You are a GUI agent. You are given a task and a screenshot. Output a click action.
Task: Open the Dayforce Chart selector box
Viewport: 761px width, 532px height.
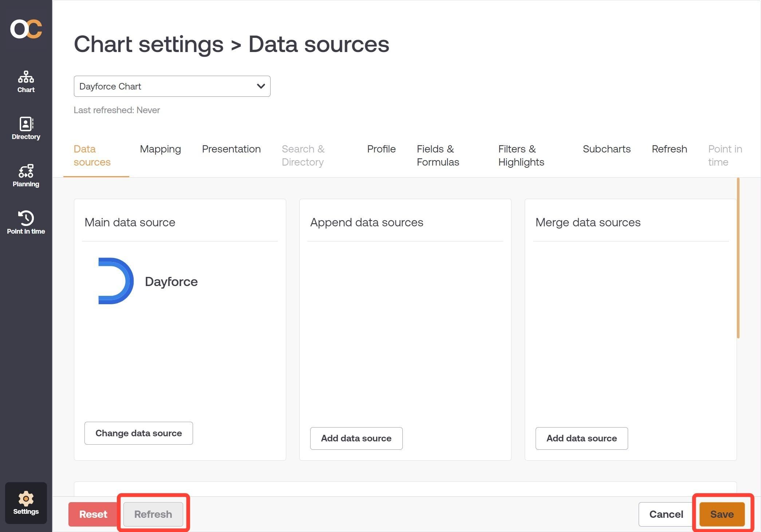(172, 86)
